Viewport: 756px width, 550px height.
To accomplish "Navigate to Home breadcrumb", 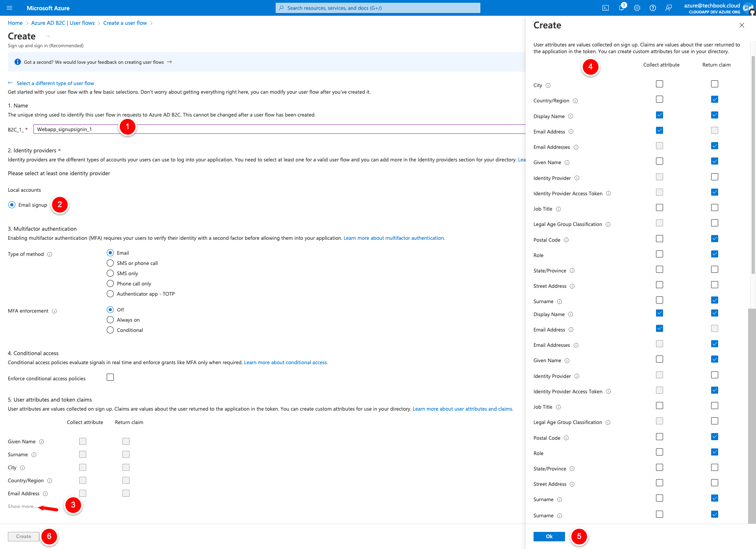I will [15, 23].
